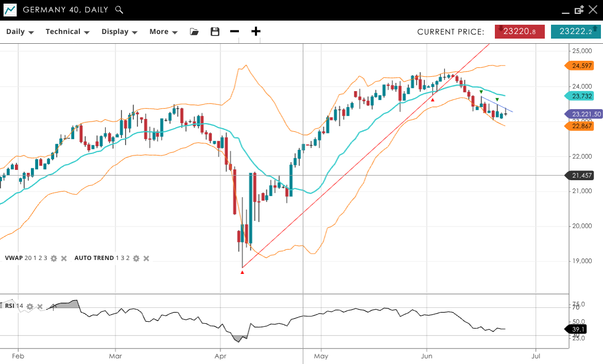Viewport: 603px width, 364px height.
Task: Remove the VWAP indicator
Action: click(x=64, y=258)
